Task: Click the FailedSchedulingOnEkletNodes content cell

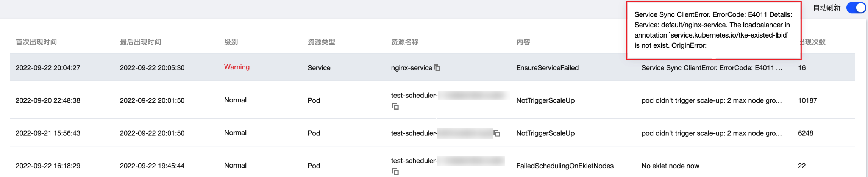Action: [565, 166]
